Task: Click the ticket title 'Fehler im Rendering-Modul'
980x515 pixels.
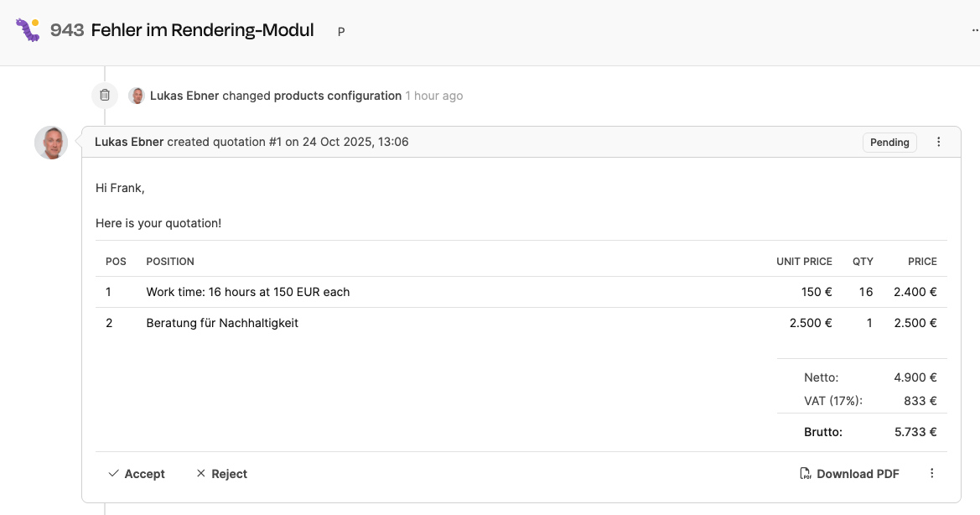Action: [x=202, y=30]
